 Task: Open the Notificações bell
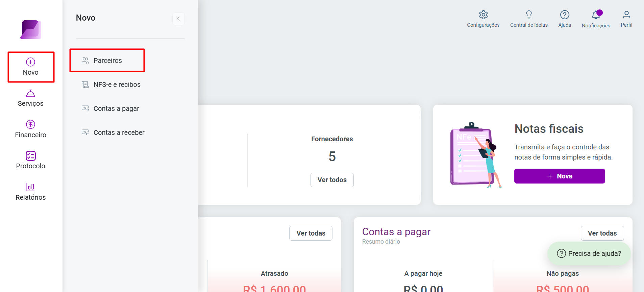click(x=596, y=19)
